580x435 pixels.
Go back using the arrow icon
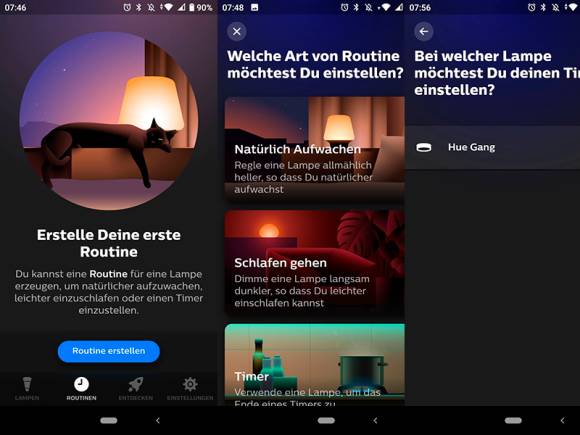click(424, 31)
